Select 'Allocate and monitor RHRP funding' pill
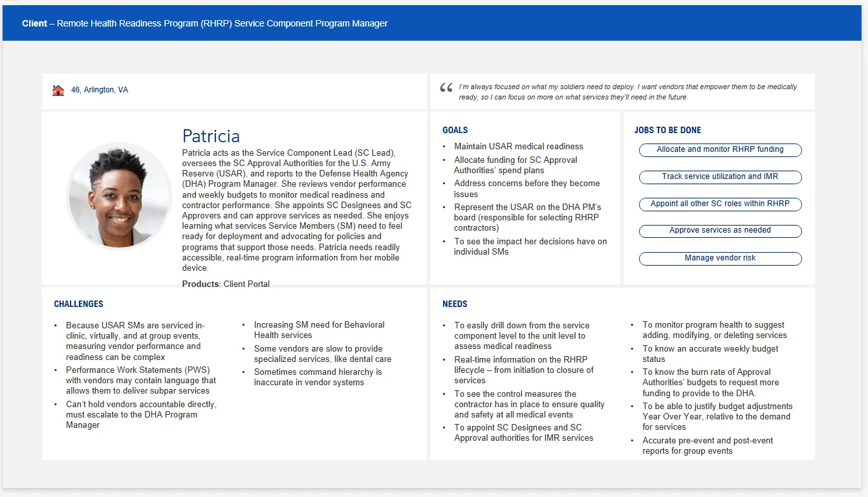 [x=720, y=150]
